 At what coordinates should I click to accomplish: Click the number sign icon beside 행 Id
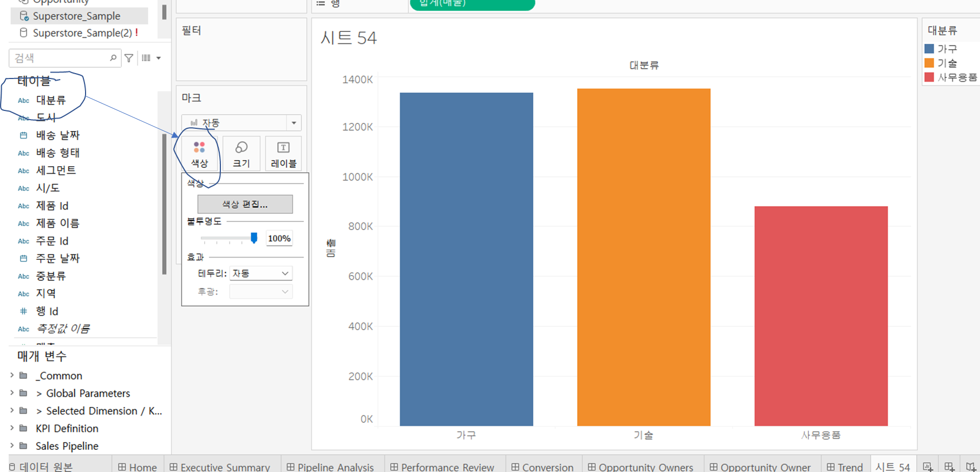pos(23,311)
